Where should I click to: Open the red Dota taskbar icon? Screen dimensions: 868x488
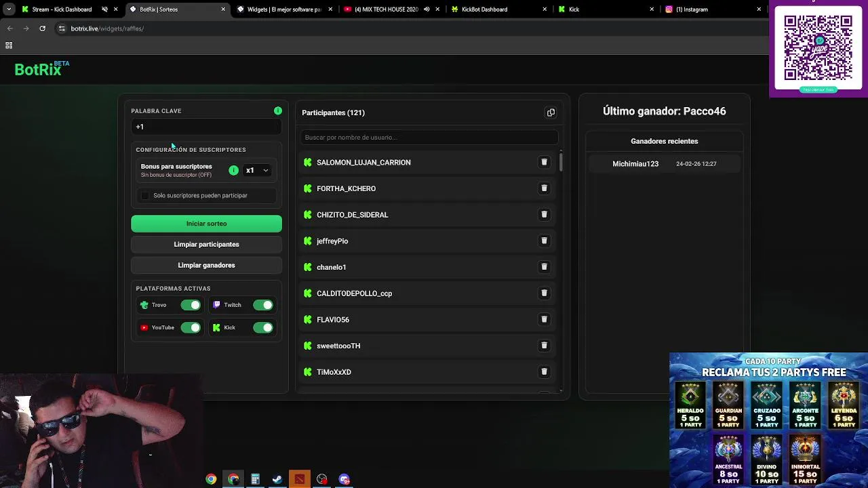coord(300,479)
